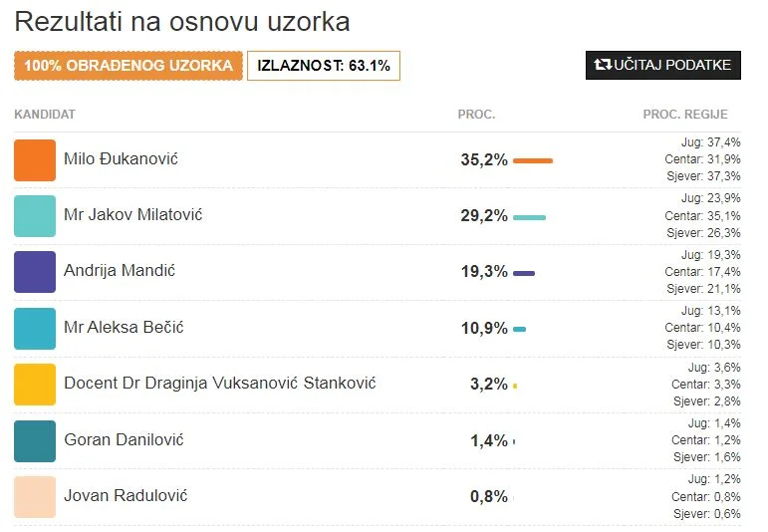
Task: Select Aleksa Bečić's blue color swatch
Action: point(35,328)
